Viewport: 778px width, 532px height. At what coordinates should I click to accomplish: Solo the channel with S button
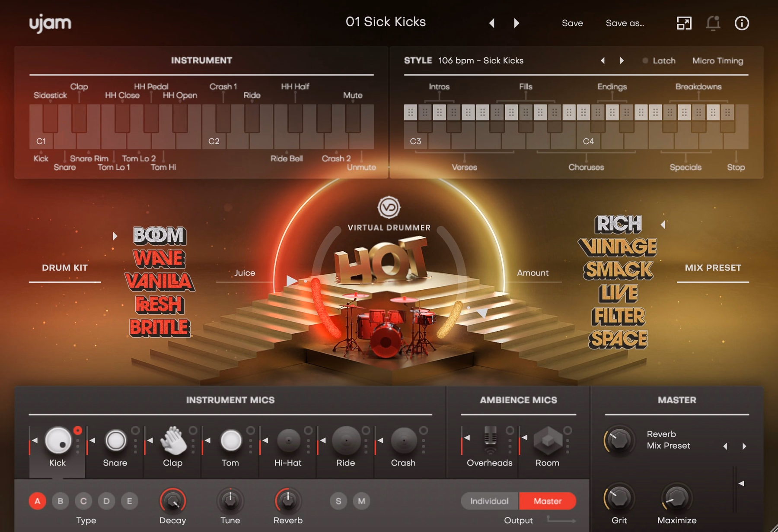(x=338, y=501)
